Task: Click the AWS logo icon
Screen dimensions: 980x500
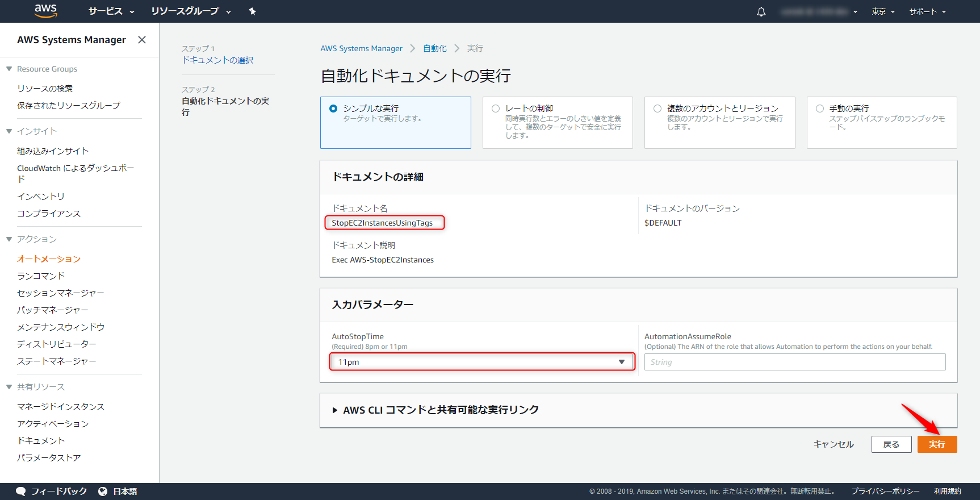Action: point(45,11)
